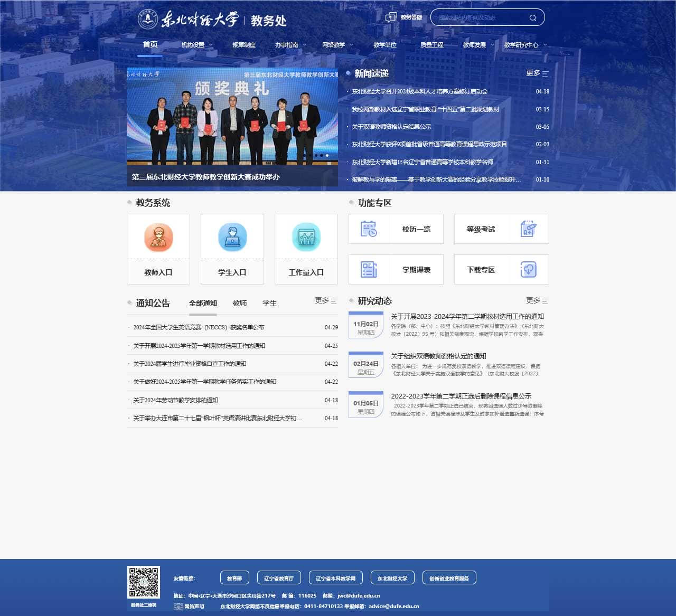Open the banner caption 第三届东北财经大学教师教学创新大赛成功举办
The image size is (676, 616).
206,177
